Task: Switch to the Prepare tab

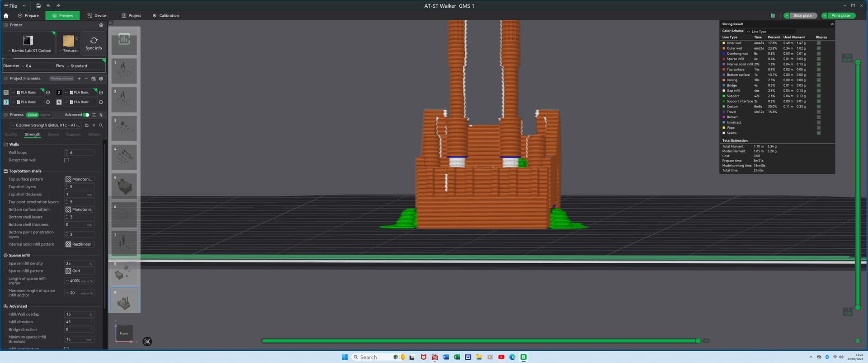Action: click(28, 15)
